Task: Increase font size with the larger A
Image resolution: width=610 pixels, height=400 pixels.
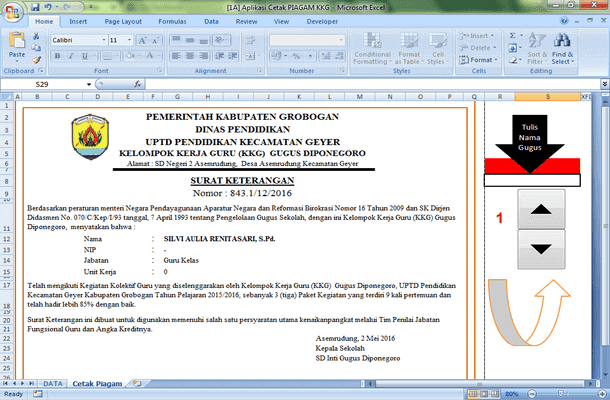Action: pos(142,40)
